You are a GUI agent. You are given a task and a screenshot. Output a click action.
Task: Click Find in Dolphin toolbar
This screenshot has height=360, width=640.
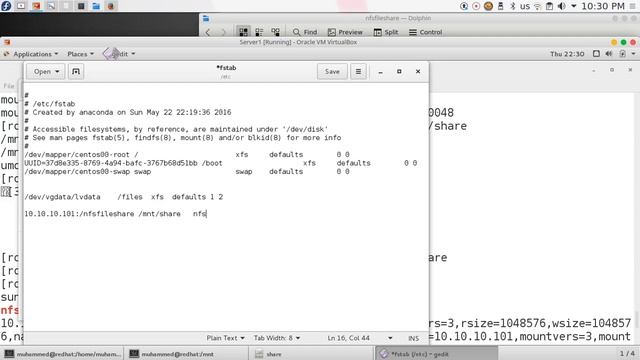pos(305,32)
